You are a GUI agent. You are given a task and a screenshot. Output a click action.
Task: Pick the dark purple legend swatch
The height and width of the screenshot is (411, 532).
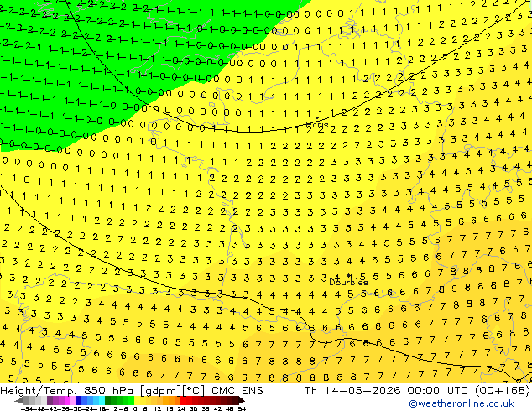(50, 400)
